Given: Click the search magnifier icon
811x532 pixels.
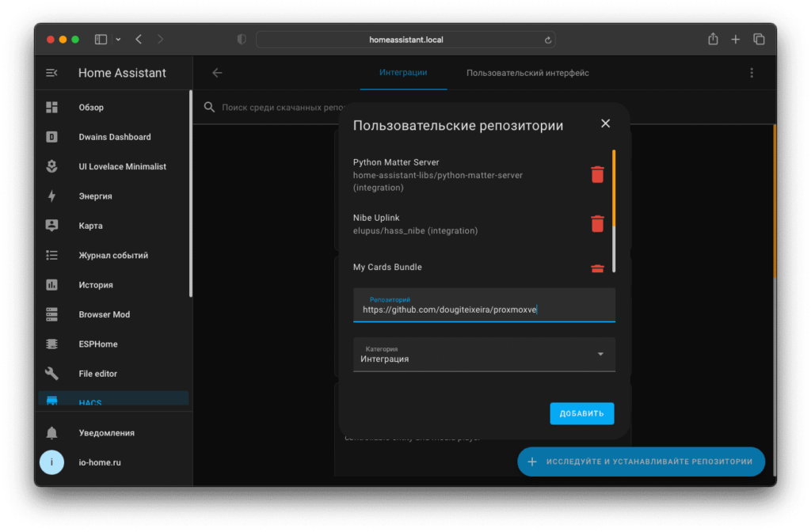Looking at the screenshot, I should tap(209, 107).
